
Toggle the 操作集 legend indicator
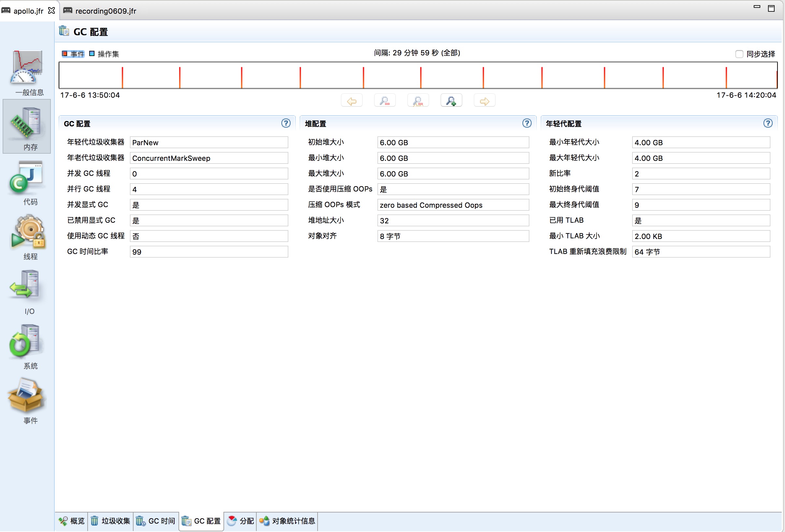(104, 54)
